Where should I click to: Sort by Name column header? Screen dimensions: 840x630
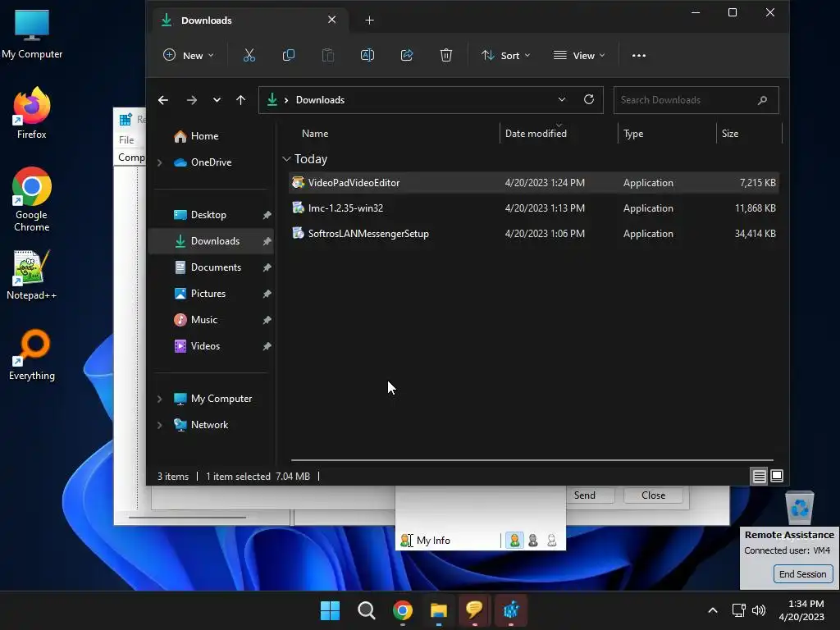[315, 134]
